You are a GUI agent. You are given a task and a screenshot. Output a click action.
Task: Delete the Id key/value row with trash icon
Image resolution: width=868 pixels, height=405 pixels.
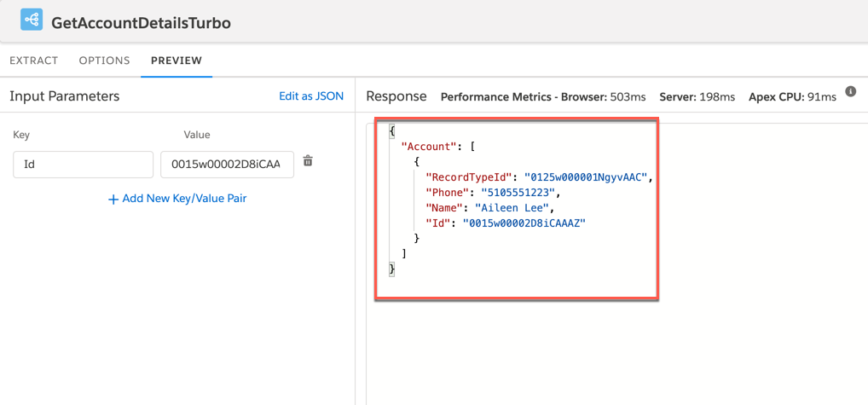pos(308,161)
